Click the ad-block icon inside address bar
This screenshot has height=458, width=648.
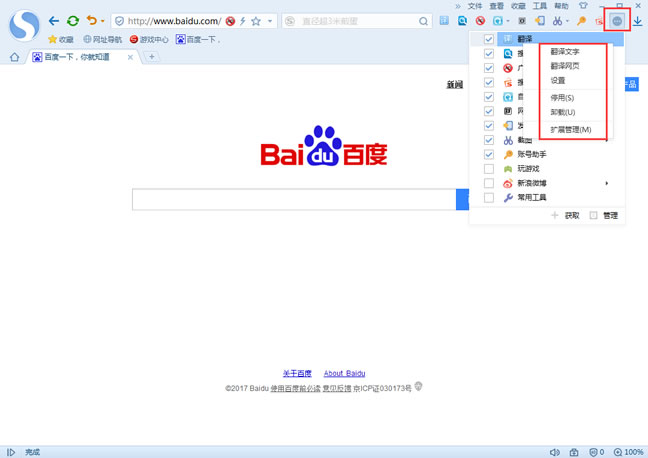230,21
